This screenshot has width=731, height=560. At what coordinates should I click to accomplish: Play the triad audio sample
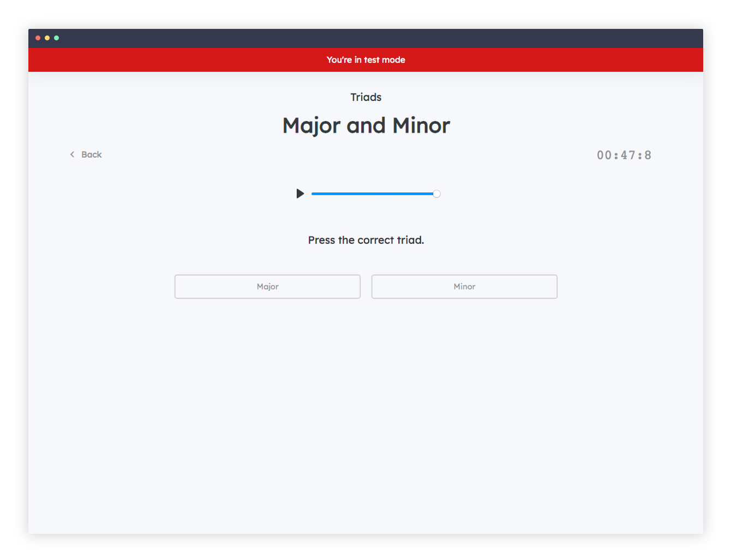coord(300,194)
